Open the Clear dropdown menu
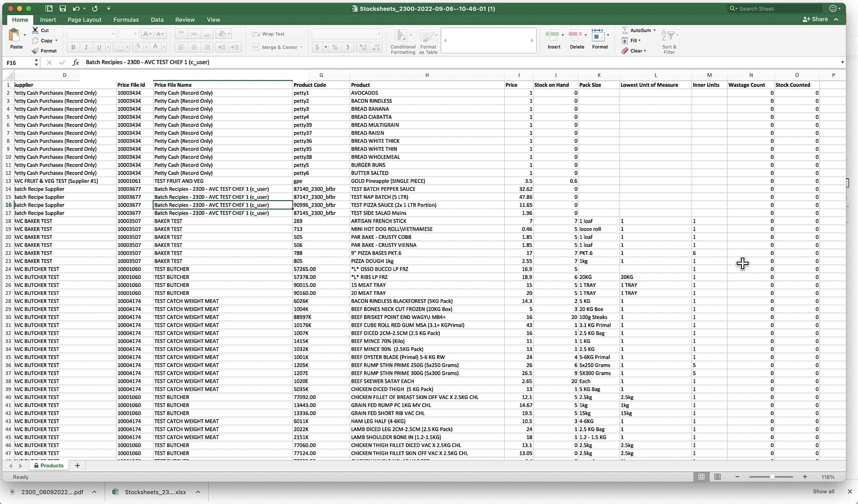Screen dimensions: 858x504 click(x=645, y=51)
